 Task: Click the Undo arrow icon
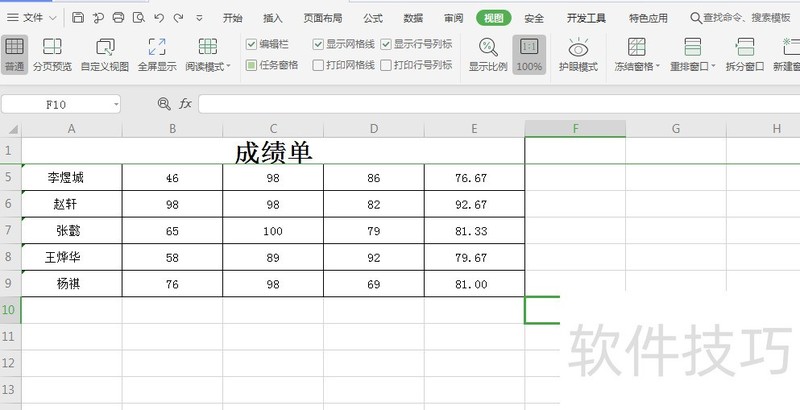coord(159,18)
